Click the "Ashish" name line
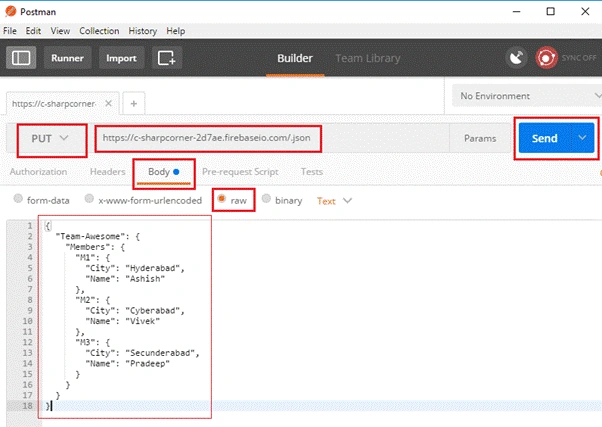Viewport: 602px width, 427px height. tap(125, 279)
